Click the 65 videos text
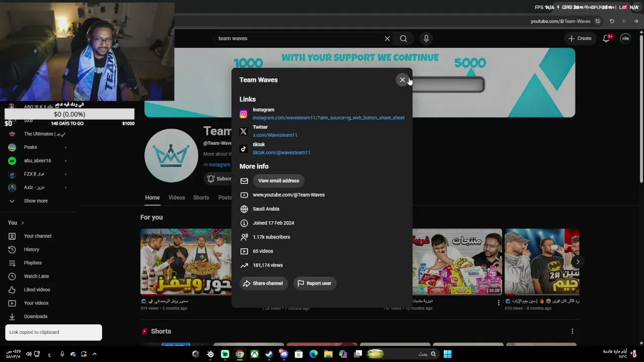The height and width of the screenshot is (362, 644). pyautogui.click(x=263, y=251)
